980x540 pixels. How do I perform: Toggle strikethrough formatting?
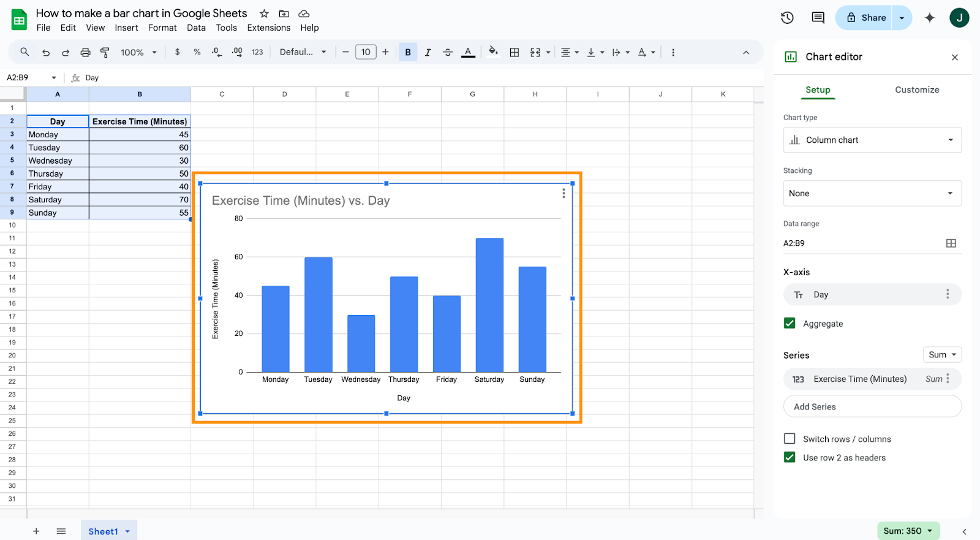[x=448, y=52]
